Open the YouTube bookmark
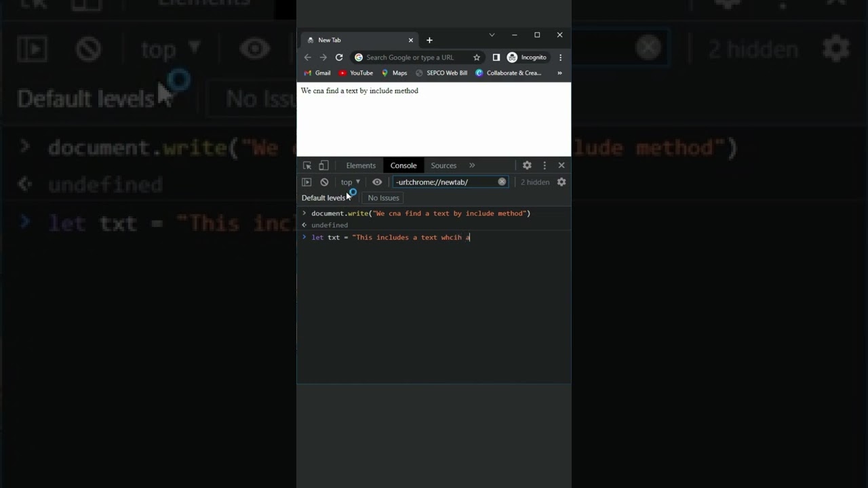868x488 pixels. click(356, 73)
